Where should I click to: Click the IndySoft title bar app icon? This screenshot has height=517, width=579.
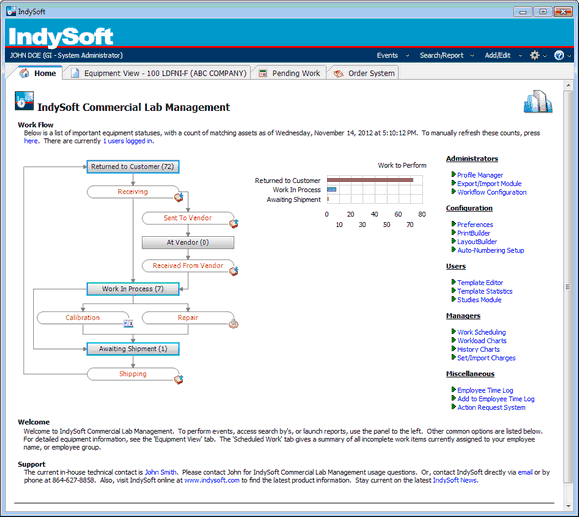pyautogui.click(x=11, y=11)
